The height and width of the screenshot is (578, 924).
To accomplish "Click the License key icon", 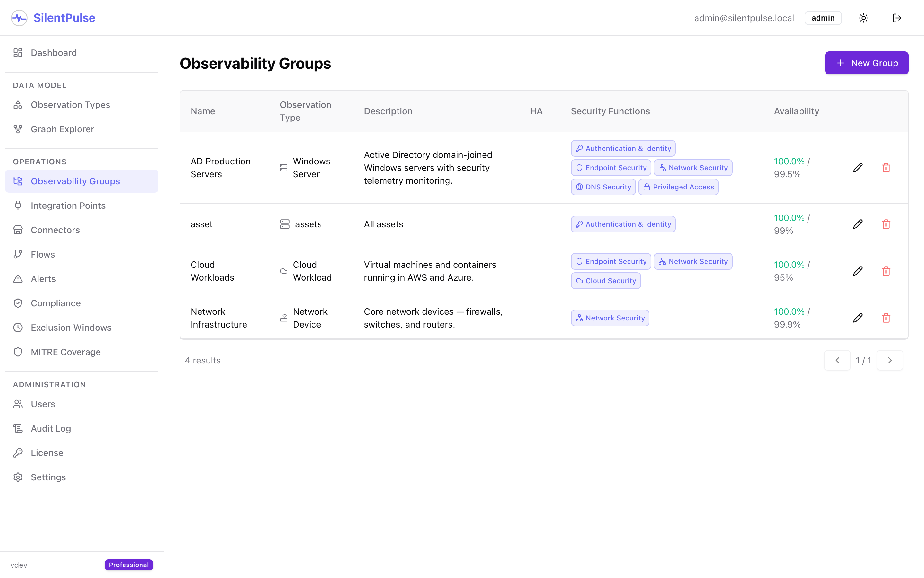I will [x=18, y=453].
